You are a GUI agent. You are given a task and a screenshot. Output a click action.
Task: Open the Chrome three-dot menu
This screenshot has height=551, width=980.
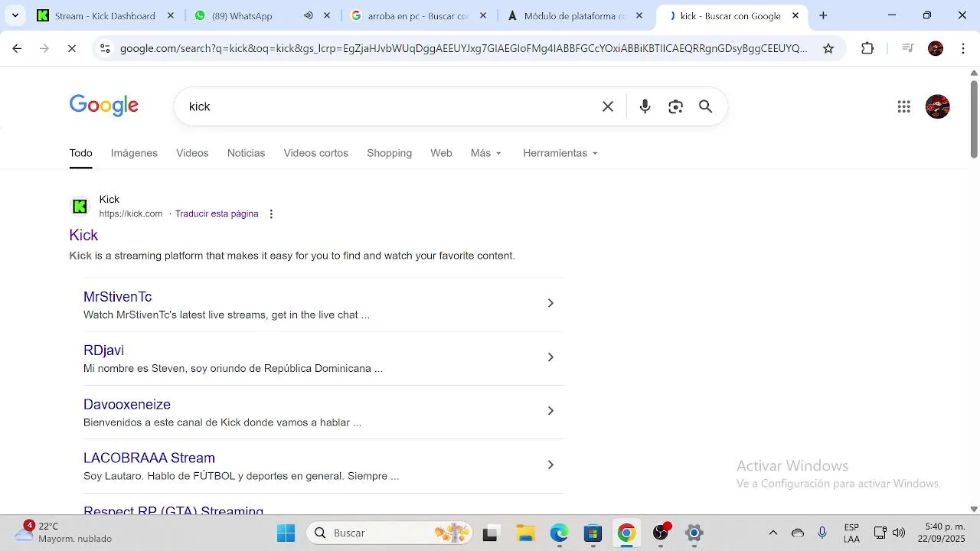963,48
